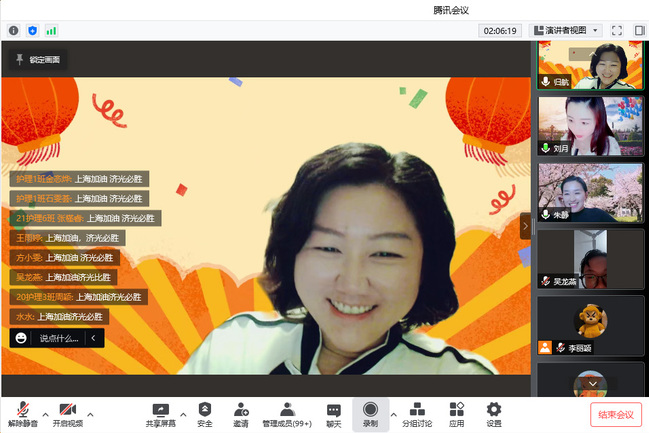Click the meeting info icon at top left
The width and height of the screenshot is (649, 433).
click(14, 31)
